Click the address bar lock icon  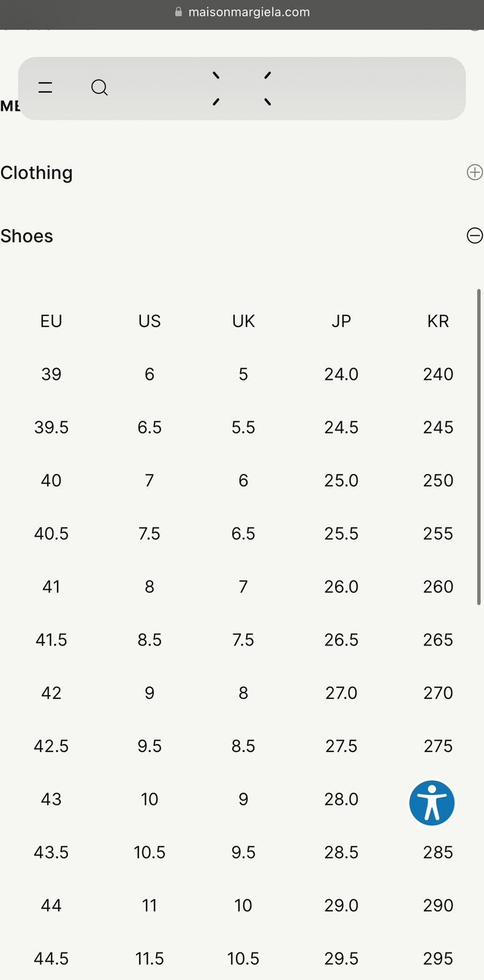pyautogui.click(x=178, y=12)
